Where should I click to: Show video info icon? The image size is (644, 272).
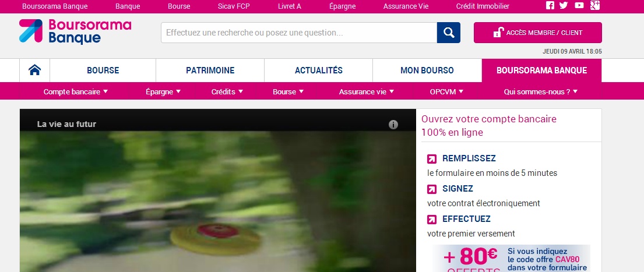click(393, 124)
